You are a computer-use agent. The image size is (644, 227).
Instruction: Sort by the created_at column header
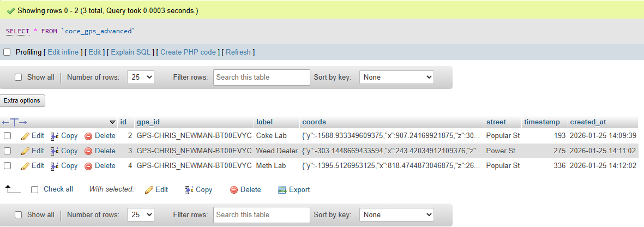(588, 122)
